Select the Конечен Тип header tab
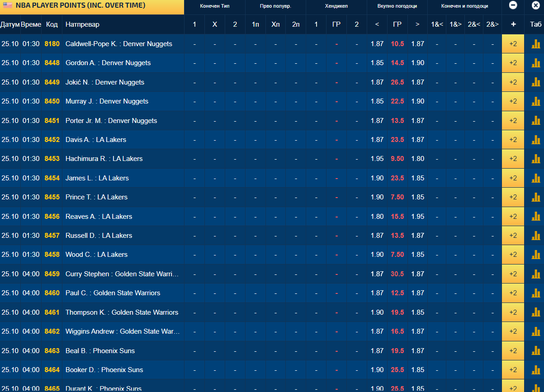 215,6
